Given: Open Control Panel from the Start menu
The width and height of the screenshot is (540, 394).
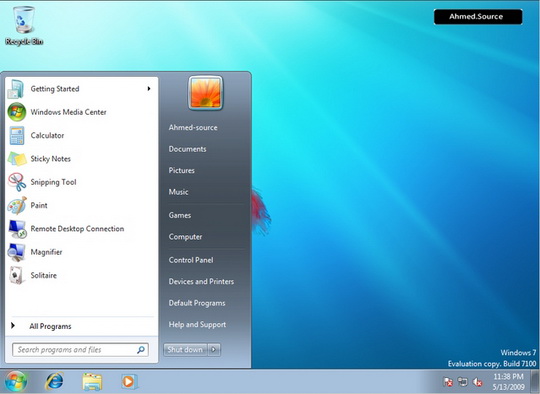Looking at the screenshot, I should tap(191, 260).
